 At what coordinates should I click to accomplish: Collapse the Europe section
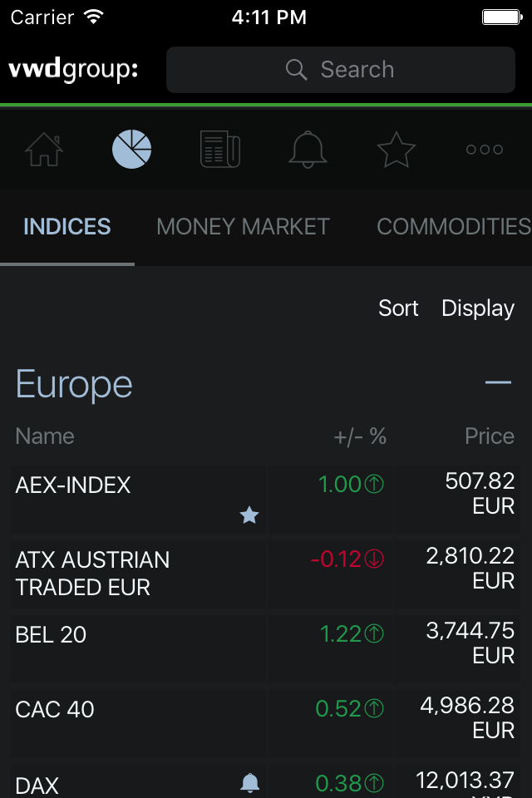tap(498, 383)
